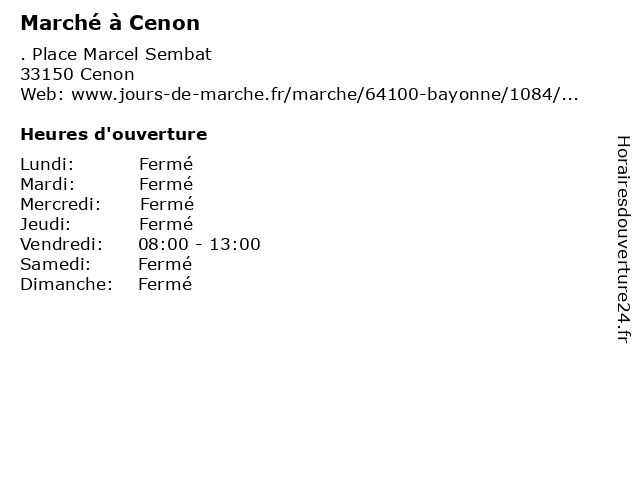
Task: Select the Vendredi row label
Action: (61, 244)
